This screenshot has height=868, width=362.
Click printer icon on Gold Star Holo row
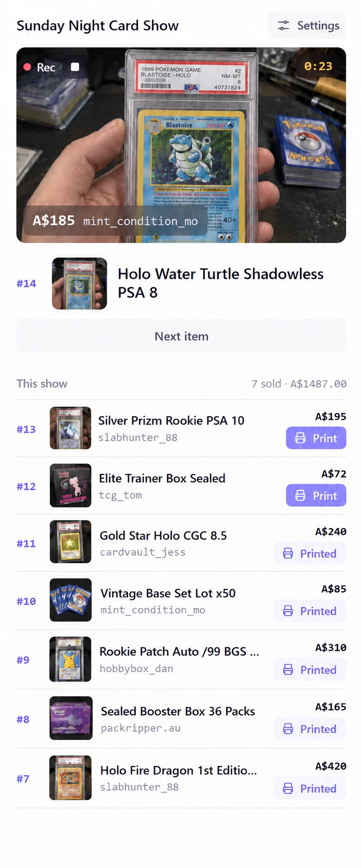tap(288, 553)
